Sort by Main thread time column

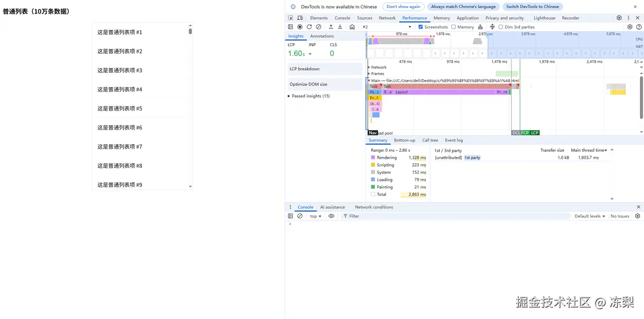(589, 150)
